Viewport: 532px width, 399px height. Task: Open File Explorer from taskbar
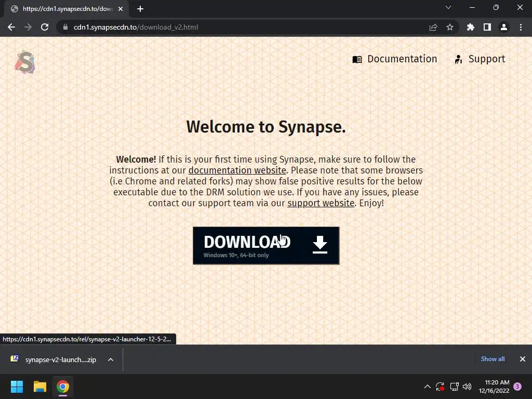(39, 387)
